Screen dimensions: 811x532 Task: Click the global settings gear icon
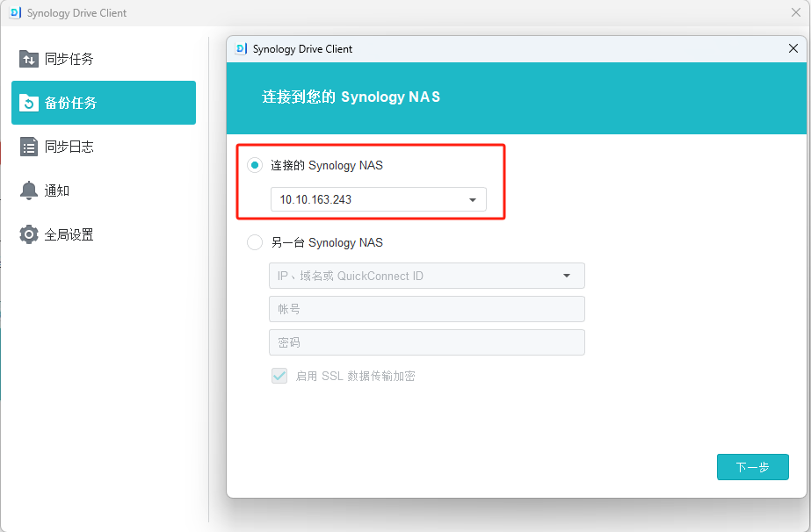coord(29,234)
